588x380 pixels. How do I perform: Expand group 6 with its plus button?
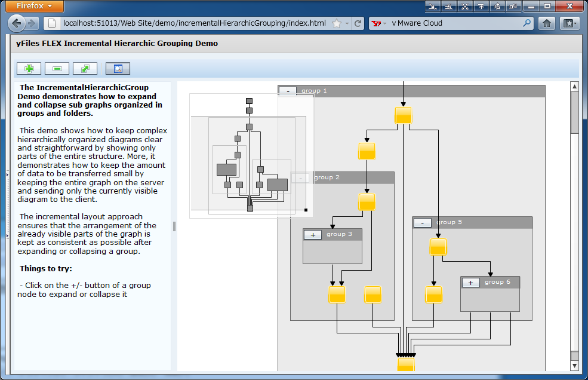tap(471, 283)
